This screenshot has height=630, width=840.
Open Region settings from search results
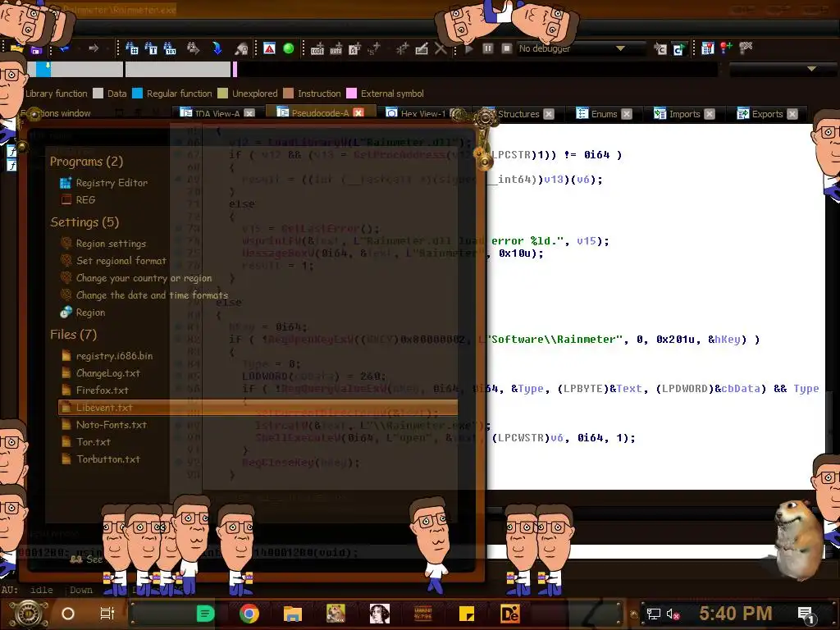click(103, 243)
